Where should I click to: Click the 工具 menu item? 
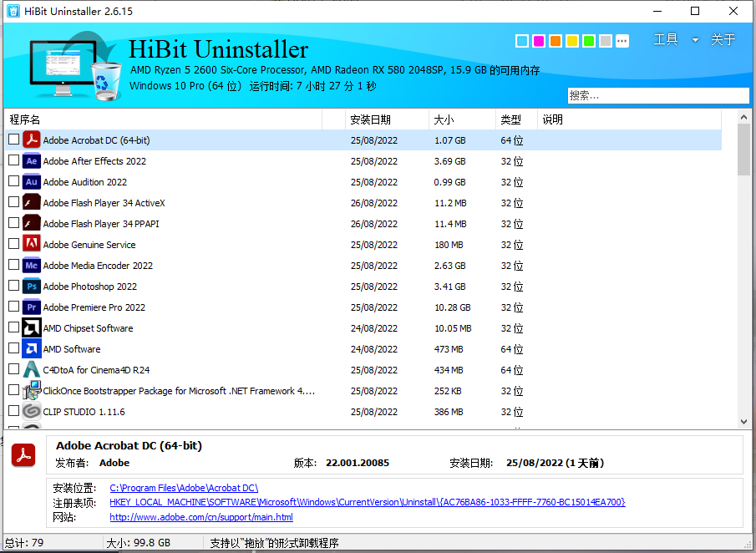666,39
